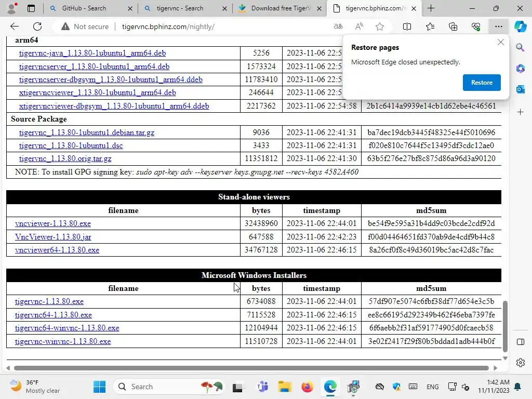This screenshot has width=532, height=399.
Task: Download tigervnc-java_1.13.80-1ubuntu1_arm64.deb
Action: coord(92,53)
